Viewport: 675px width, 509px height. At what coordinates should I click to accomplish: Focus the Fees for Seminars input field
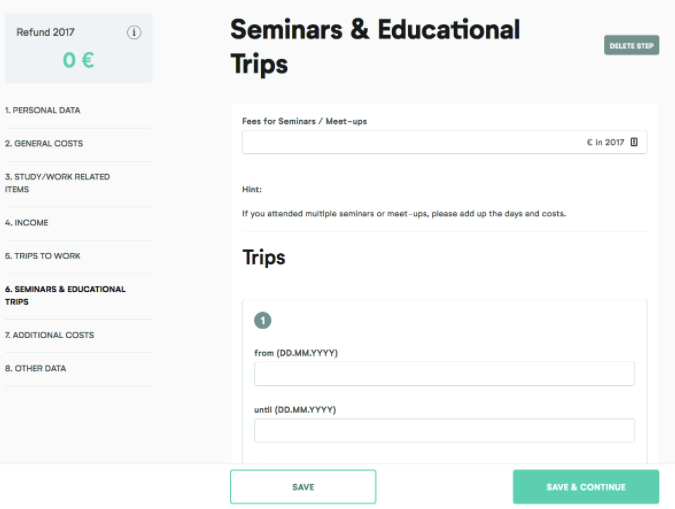(x=444, y=142)
